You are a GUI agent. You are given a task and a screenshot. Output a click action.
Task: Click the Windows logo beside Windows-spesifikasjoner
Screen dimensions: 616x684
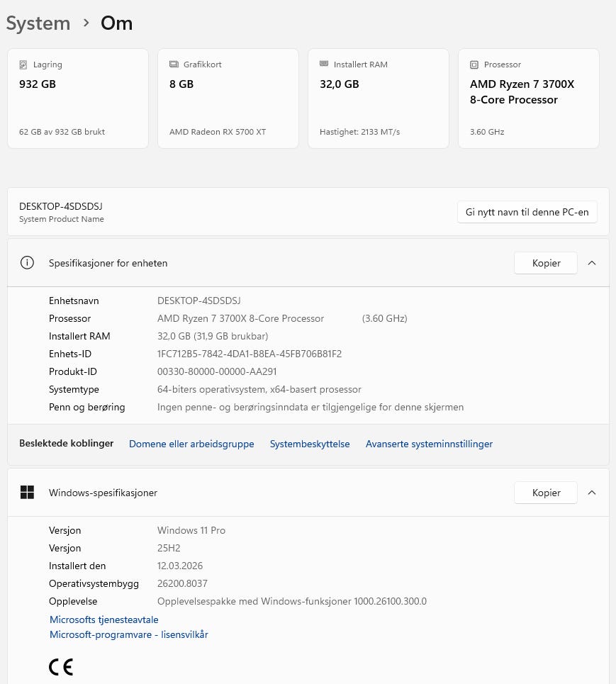[27, 492]
